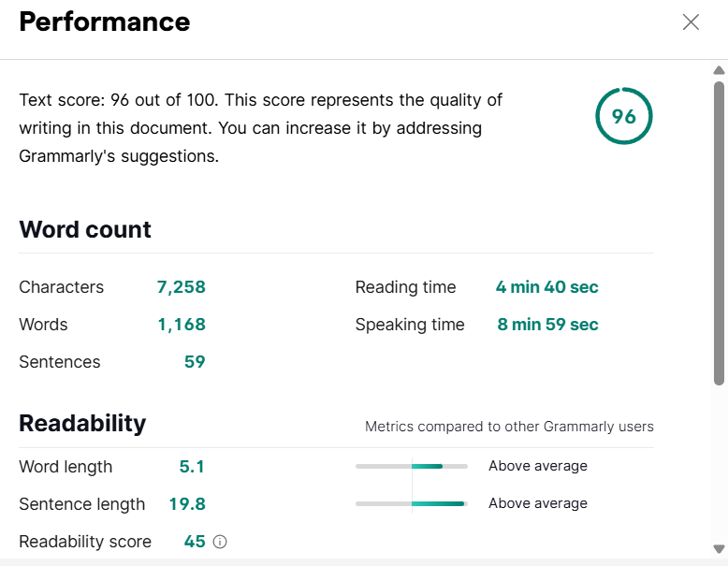Click the Sentences count 59
Screen dimensions: 728x566
[x=195, y=362]
